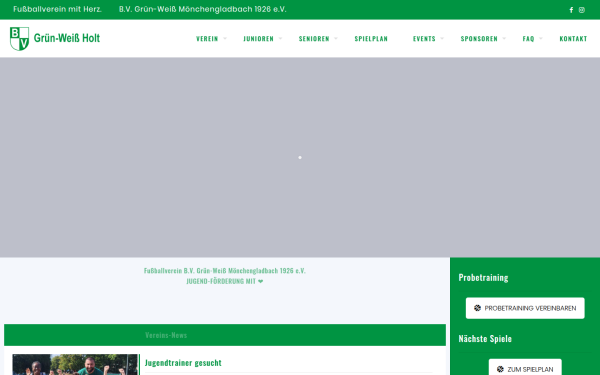Open the Sponsoren menu

click(x=479, y=39)
